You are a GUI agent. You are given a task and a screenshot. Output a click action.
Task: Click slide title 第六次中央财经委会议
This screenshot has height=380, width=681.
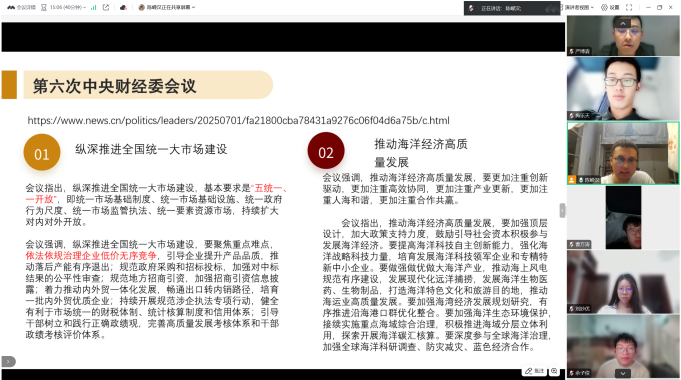click(x=114, y=86)
